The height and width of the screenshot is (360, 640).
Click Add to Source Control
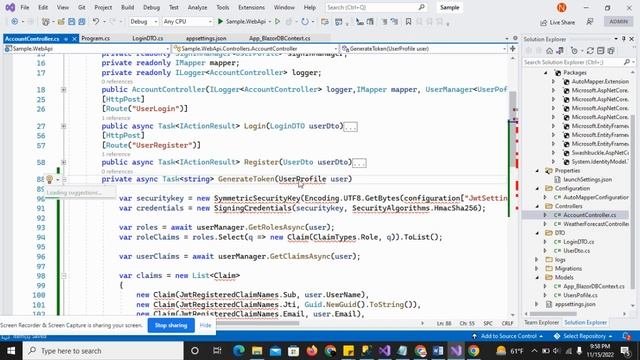coord(508,336)
